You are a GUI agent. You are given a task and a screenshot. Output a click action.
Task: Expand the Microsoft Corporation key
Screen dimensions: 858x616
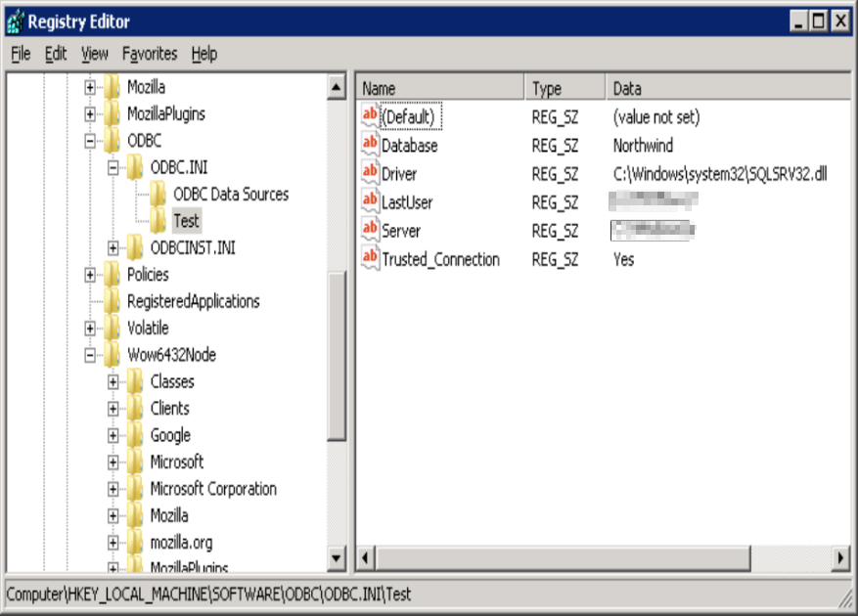click(x=113, y=490)
